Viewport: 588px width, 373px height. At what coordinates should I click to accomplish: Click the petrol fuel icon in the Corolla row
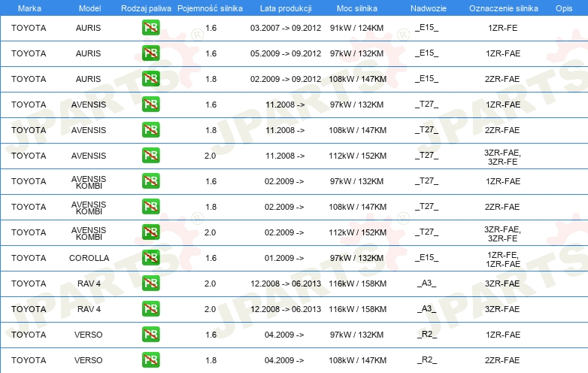[x=150, y=258]
